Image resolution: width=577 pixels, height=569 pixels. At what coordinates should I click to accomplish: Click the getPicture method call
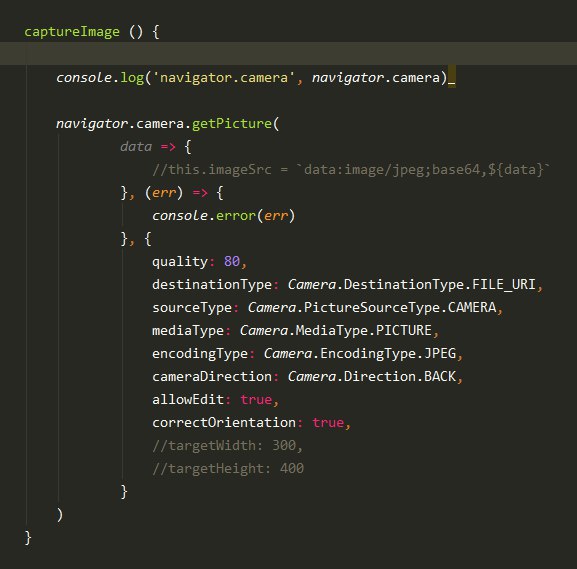coord(231,124)
